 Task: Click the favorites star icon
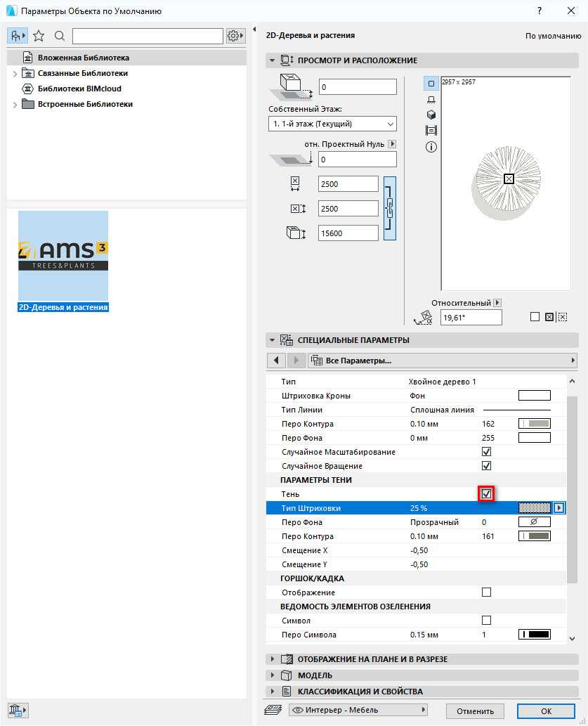39,36
